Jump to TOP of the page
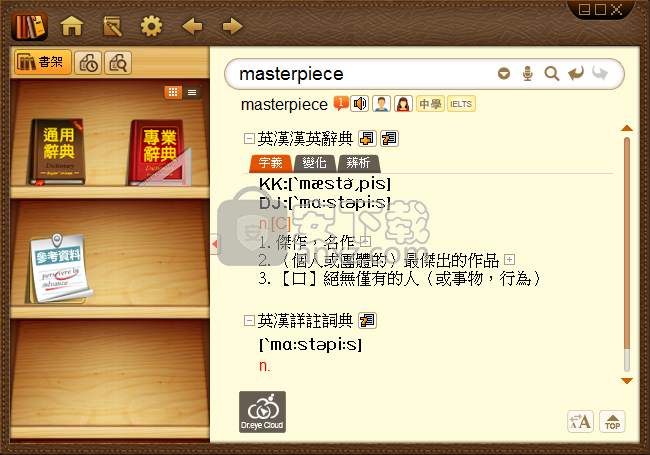The height and width of the screenshot is (455, 650). pos(612,422)
